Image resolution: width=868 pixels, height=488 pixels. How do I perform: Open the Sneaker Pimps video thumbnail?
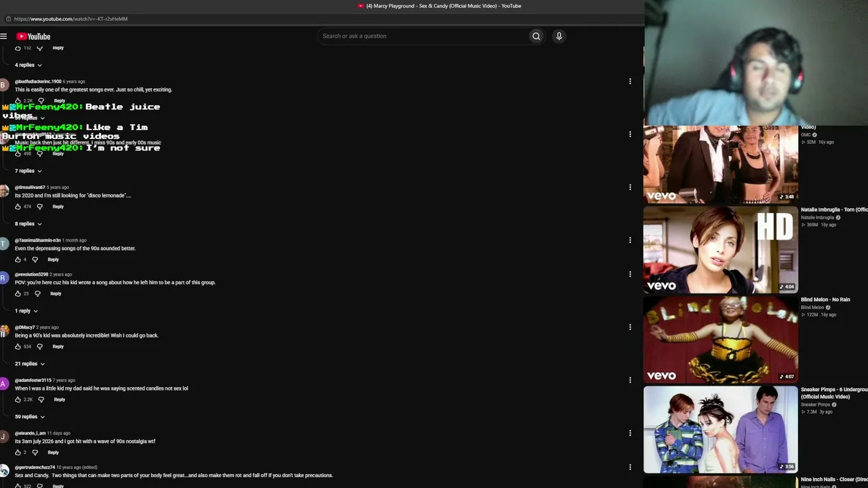coord(721,429)
